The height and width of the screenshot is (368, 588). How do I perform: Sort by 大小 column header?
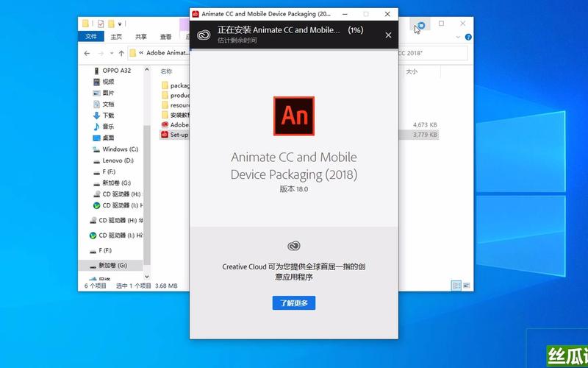pos(412,71)
